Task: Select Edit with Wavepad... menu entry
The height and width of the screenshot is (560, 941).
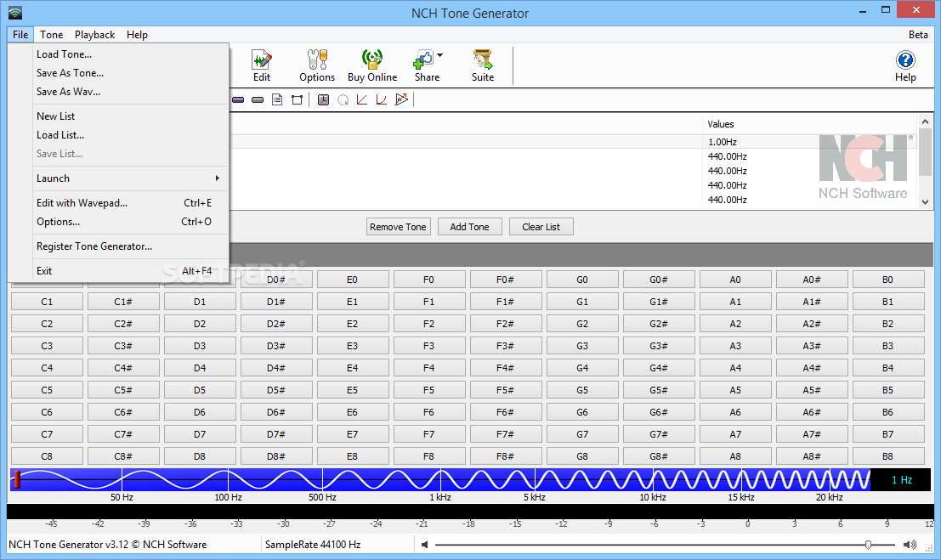Action: pos(129,203)
